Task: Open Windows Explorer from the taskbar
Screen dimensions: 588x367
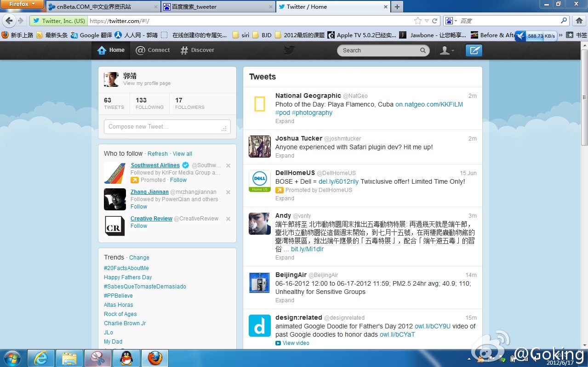Action: (69, 358)
